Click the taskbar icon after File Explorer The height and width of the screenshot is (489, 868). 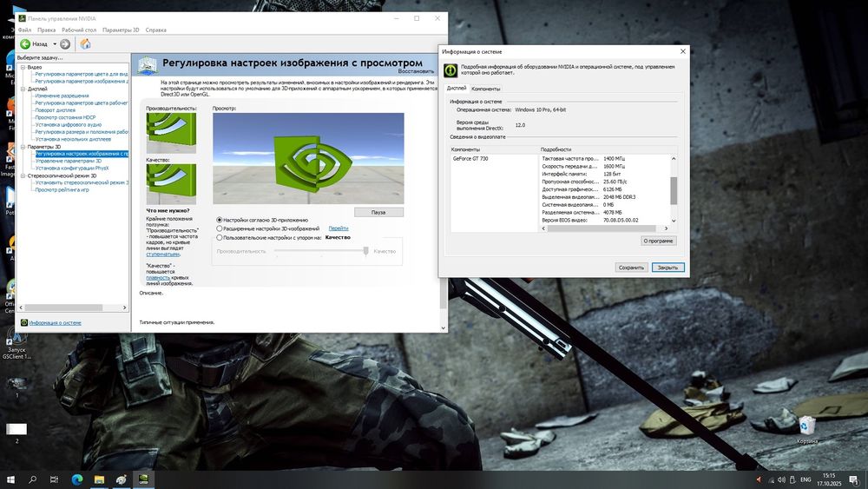(x=122, y=479)
